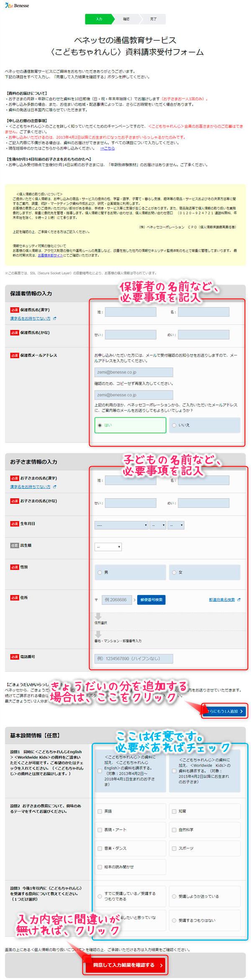
Task: Open the 都道府県名検索 link
Action: 222,599
